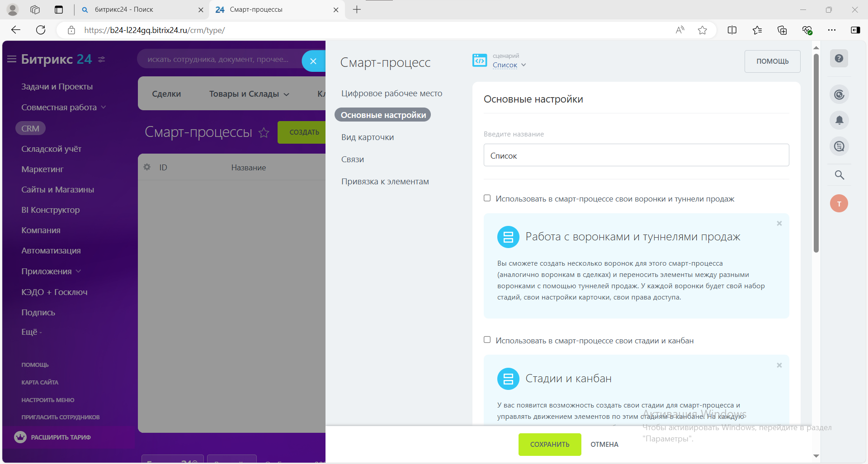The height and width of the screenshot is (464, 868).
Task: Open the Вид карточки section
Action: click(x=367, y=137)
